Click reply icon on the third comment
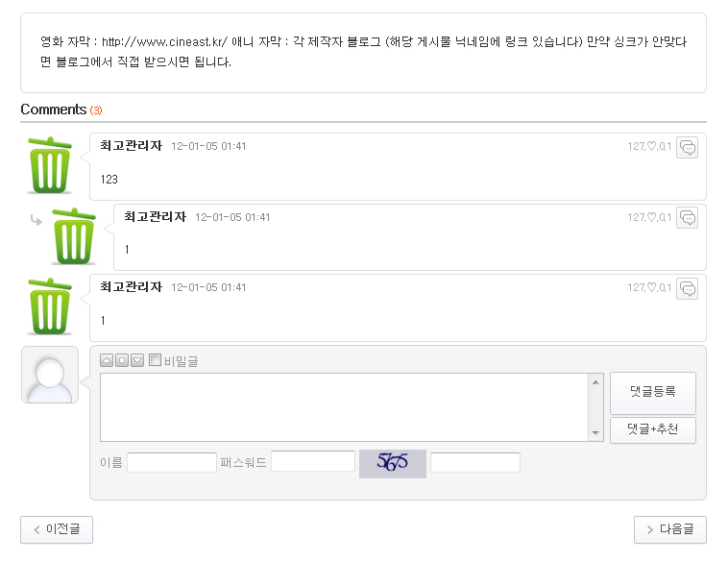Screen dimensions: 728x562 click(x=687, y=288)
